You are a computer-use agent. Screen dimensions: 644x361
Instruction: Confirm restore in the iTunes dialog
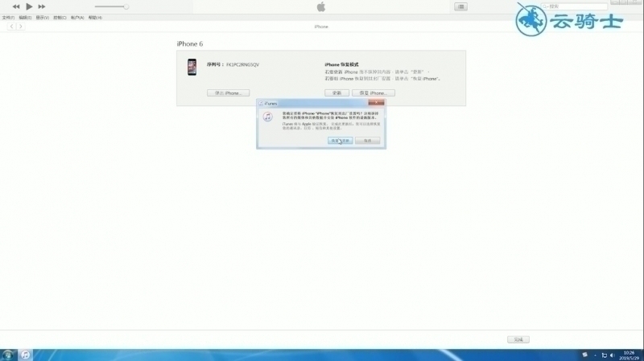tap(340, 141)
